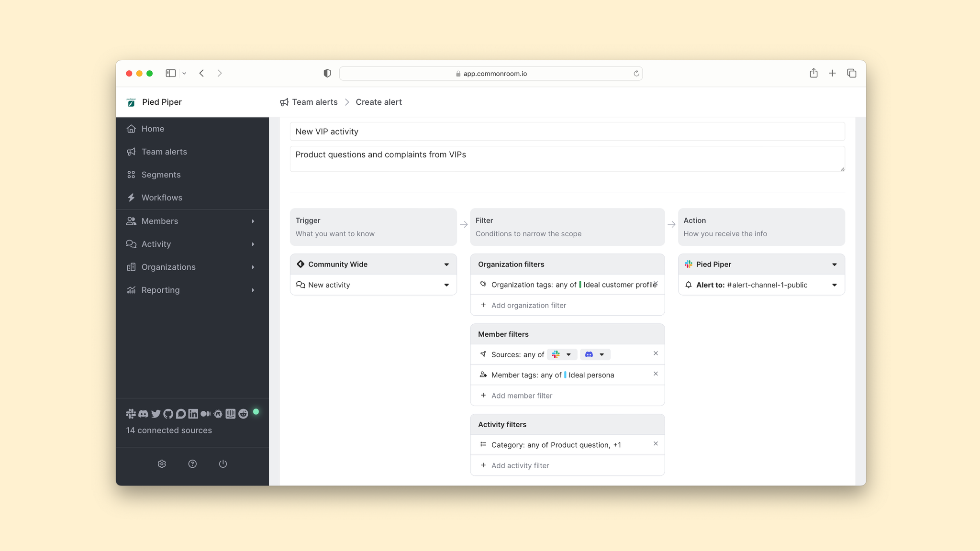Image resolution: width=980 pixels, height=551 pixels.
Task: Click the privacy shield icon in toolbar
Action: (327, 73)
